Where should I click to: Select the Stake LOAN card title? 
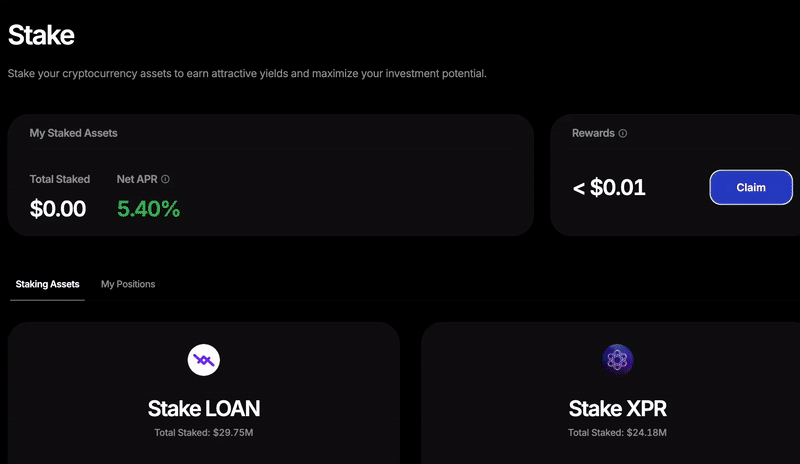coord(204,408)
